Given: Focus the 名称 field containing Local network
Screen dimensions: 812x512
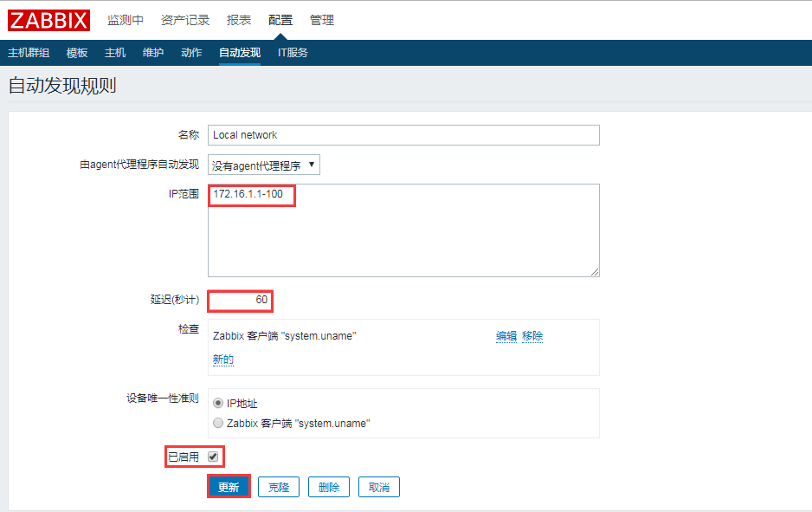Looking at the screenshot, I should tap(403, 135).
